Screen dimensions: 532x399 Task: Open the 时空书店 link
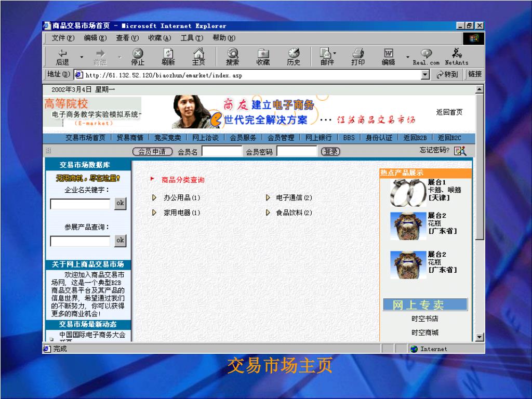(425, 318)
